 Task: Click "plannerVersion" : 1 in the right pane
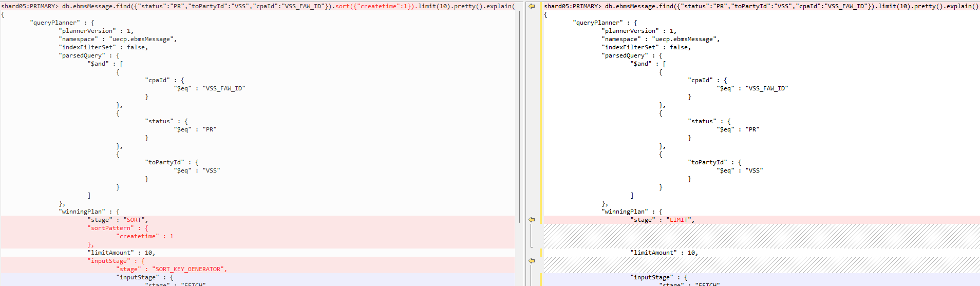[x=639, y=31]
